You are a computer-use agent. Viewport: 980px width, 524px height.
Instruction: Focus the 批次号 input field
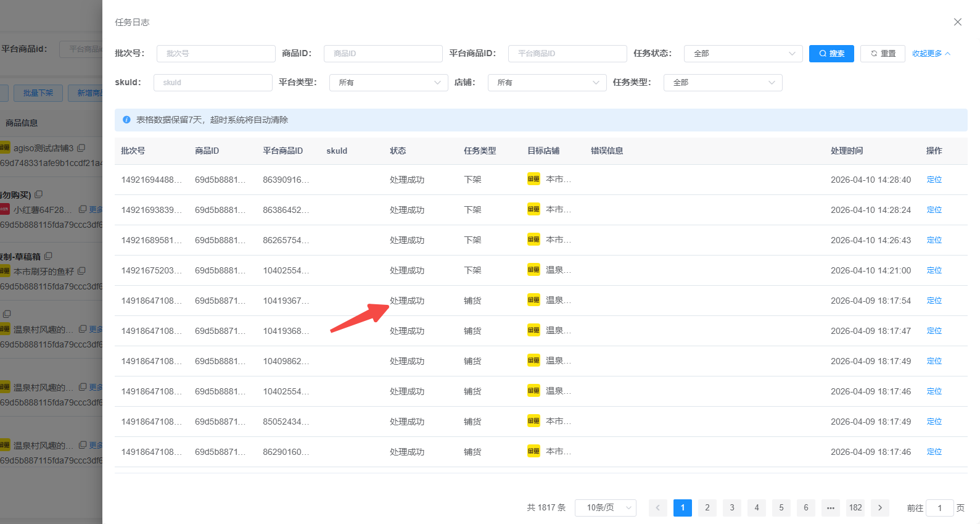click(x=215, y=54)
